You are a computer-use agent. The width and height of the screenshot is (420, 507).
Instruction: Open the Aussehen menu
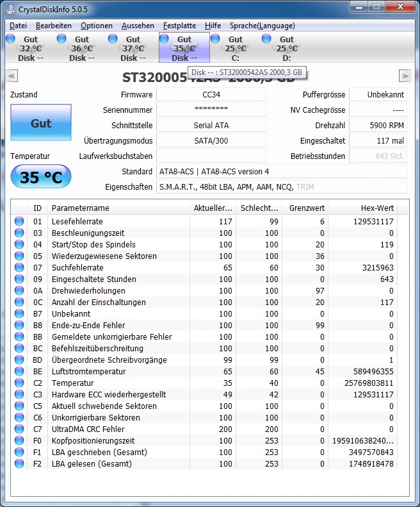138,26
